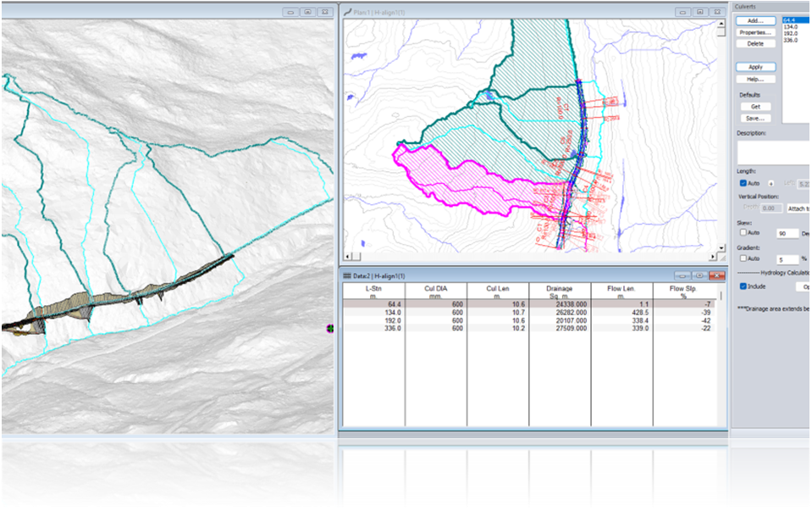Screen dimensions: 812x511
Task: Open the Vertical Position Attach dropdown
Action: (x=799, y=208)
